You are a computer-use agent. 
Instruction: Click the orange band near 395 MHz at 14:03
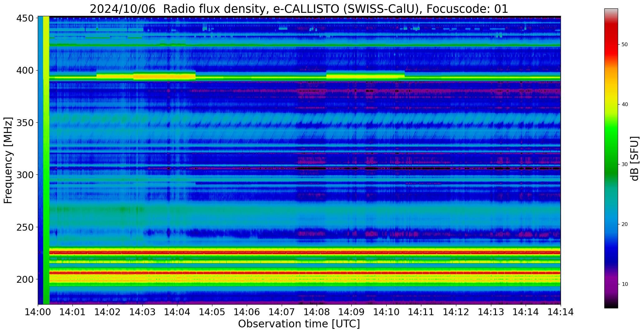tap(164, 76)
